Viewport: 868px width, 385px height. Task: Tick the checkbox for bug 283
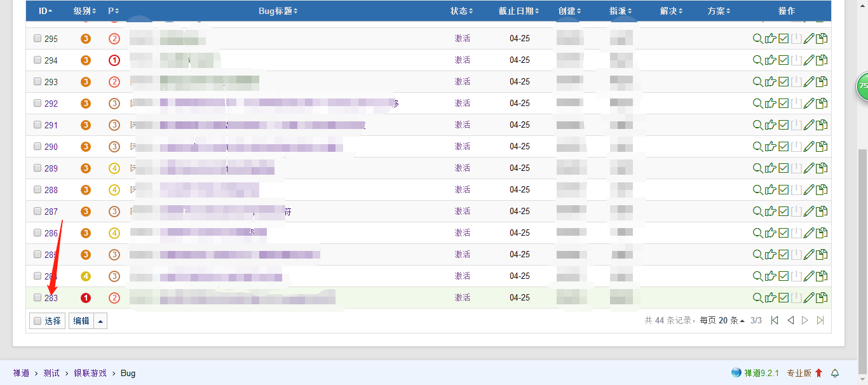pyautogui.click(x=37, y=298)
